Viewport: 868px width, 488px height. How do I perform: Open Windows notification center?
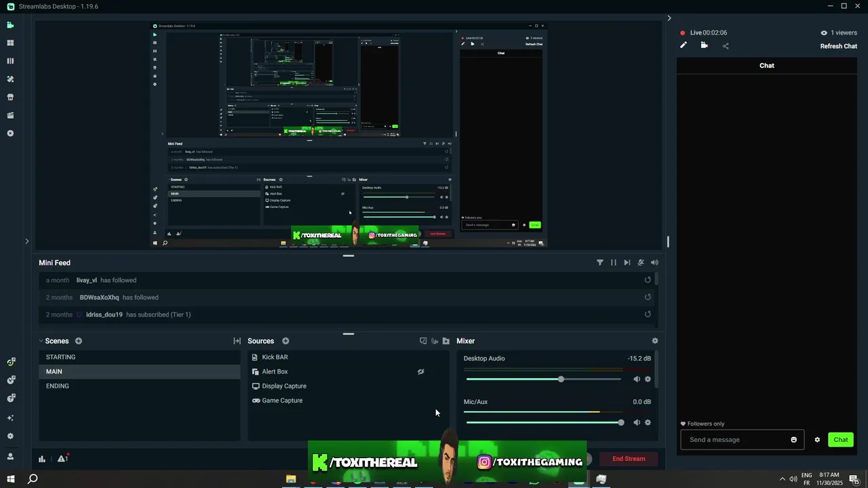click(854, 479)
